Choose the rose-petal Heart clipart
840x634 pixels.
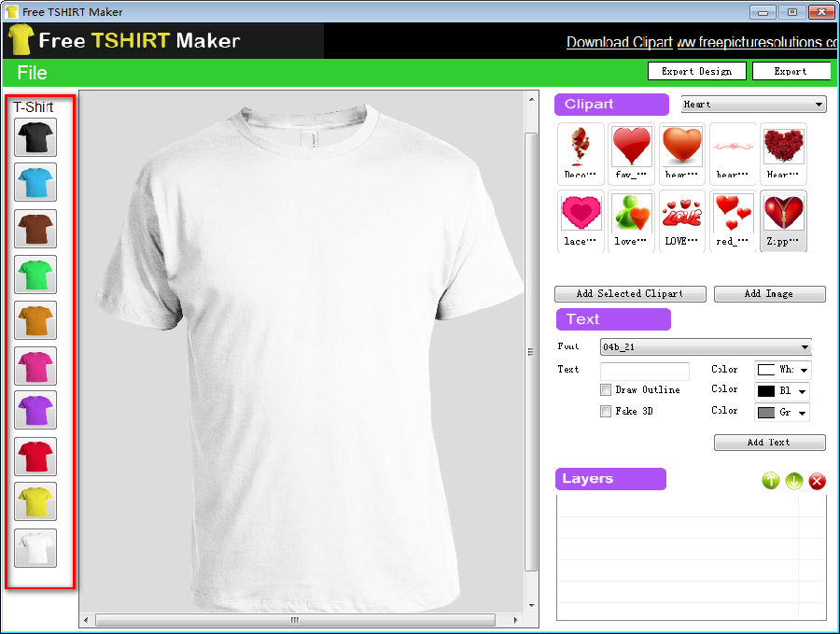783,153
